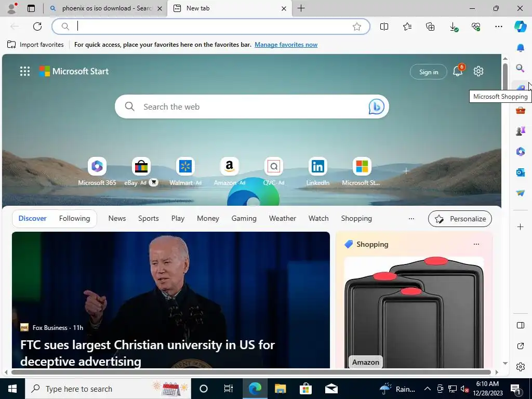This screenshot has height=399, width=532.
Task: Open sidebar Microsoft 365 icon
Action: (x=521, y=151)
